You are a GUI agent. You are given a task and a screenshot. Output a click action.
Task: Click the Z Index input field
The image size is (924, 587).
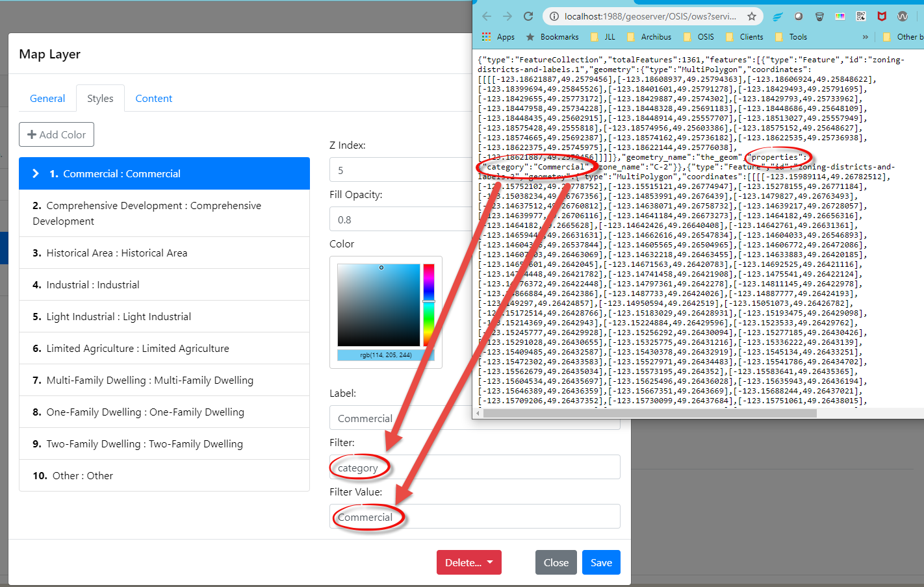click(400, 170)
